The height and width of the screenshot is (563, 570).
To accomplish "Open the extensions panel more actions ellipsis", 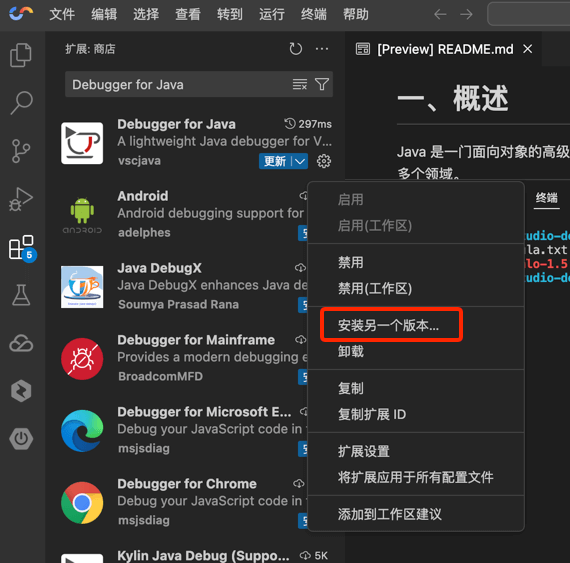I will [322, 49].
